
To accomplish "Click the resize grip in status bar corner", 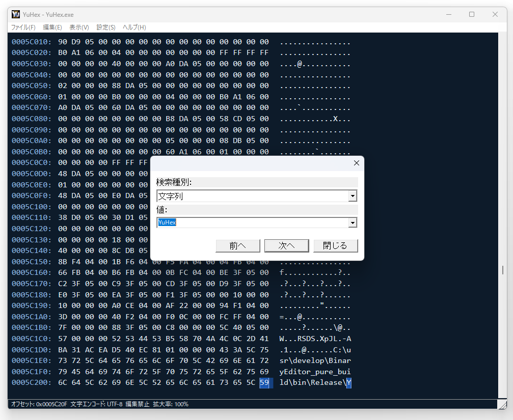I will (x=502, y=405).
